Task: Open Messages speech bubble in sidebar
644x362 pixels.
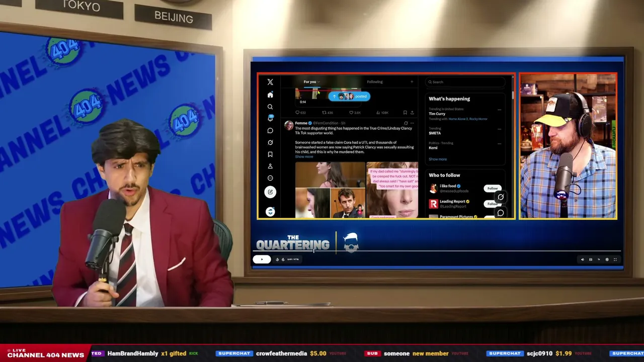Action: [270, 131]
